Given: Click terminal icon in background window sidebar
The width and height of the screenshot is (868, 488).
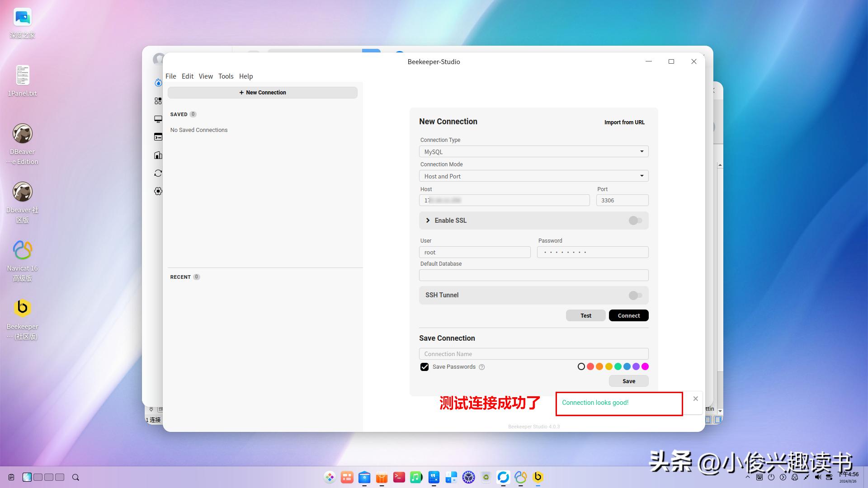Looking at the screenshot, I should [158, 137].
